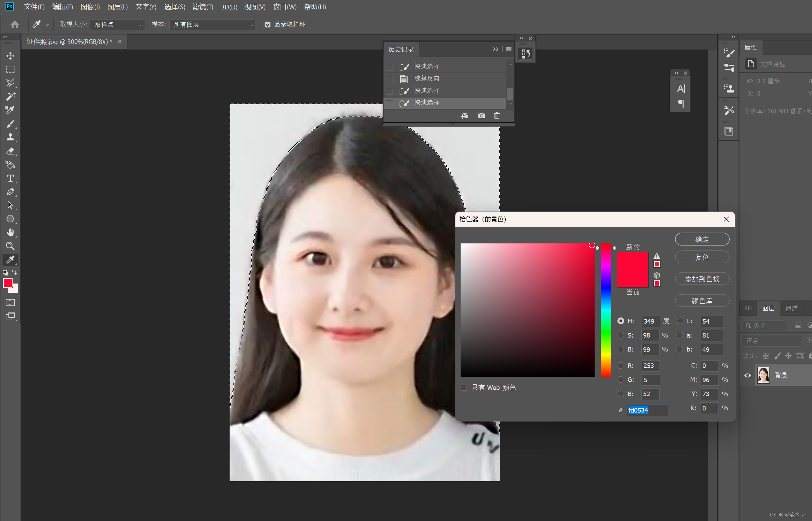The image size is (812, 521).
Task: Click the 添加到色板 button
Action: [x=702, y=279]
